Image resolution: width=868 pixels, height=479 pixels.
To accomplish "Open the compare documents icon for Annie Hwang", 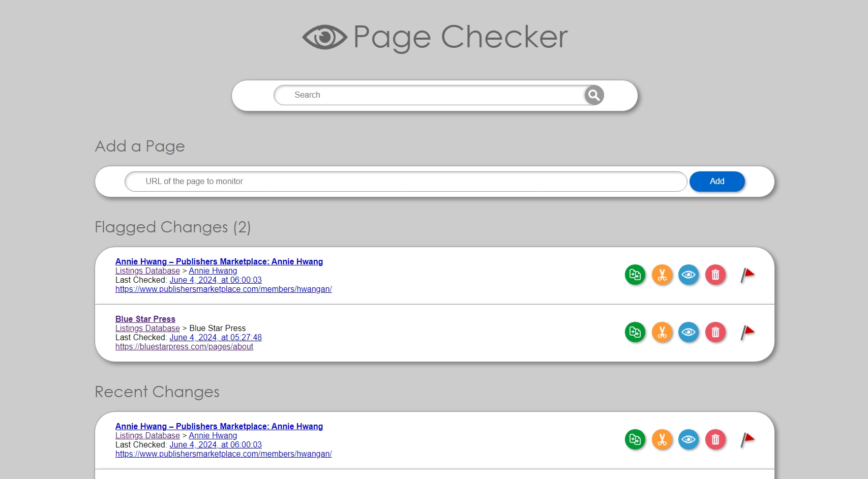I will [635, 275].
